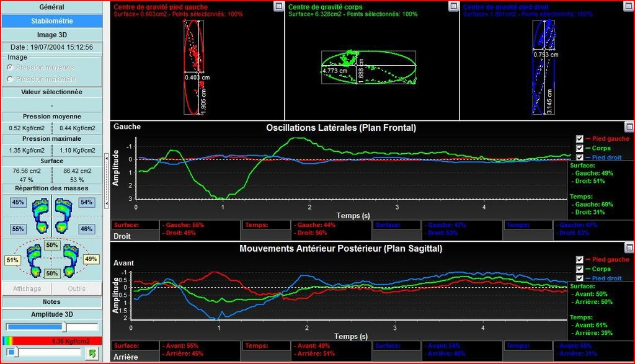Viewport: 635px width, 364px height.
Task: Maximize the Oscillations Latérales chart
Action: pyautogui.click(x=629, y=127)
